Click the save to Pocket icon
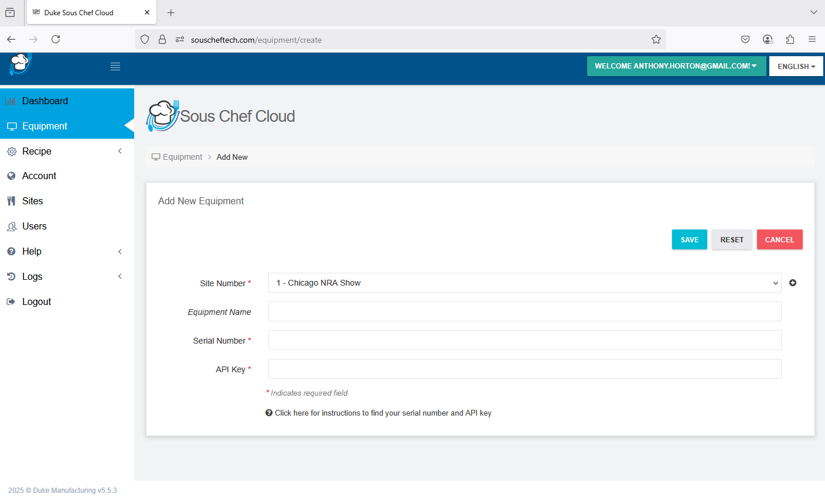This screenshot has height=504, width=825. pos(745,39)
